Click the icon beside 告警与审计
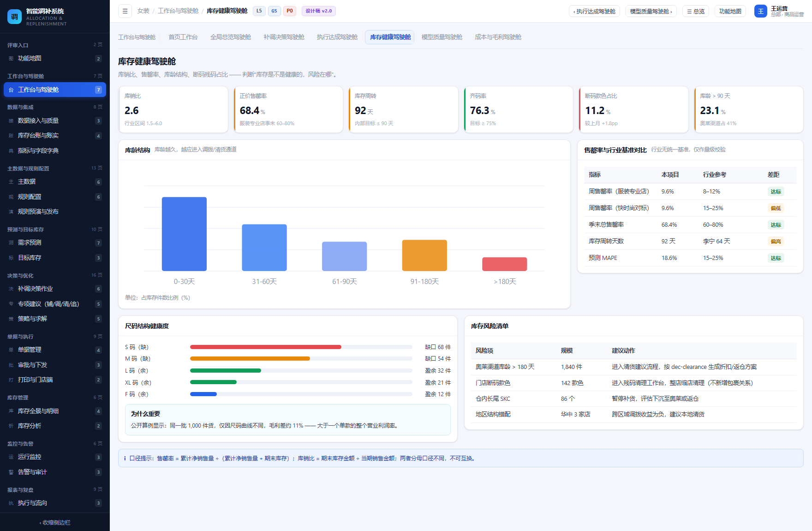 (x=11, y=472)
